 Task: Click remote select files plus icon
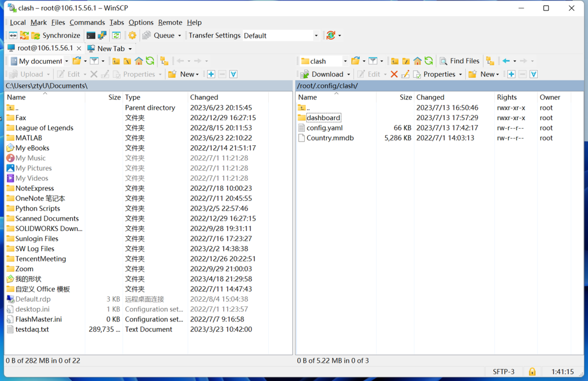(x=511, y=74)
